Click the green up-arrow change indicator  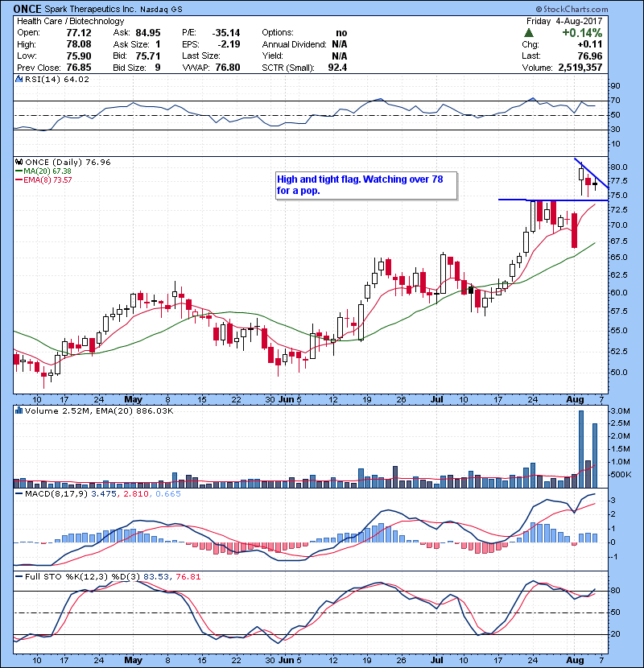coord(526,33)
